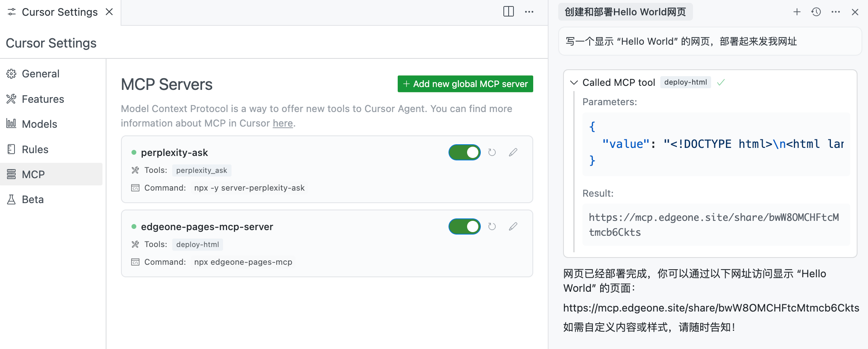This screenshot has height=349, width=868.
Task: Select Models in the settings sidebar
Action: coord(40,124)
